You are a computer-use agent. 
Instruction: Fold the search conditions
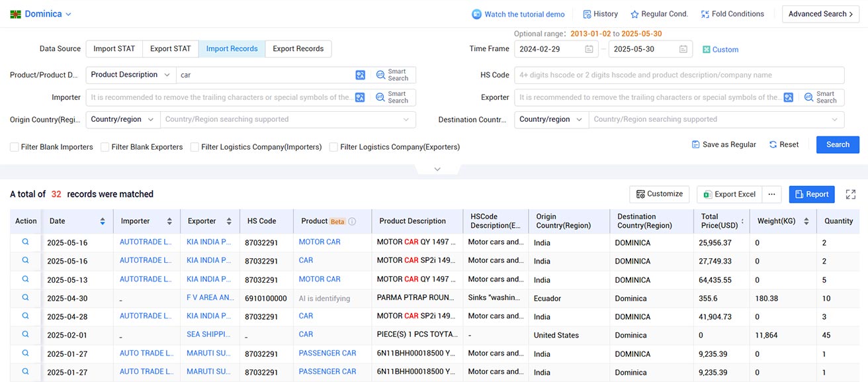(732, 14)
